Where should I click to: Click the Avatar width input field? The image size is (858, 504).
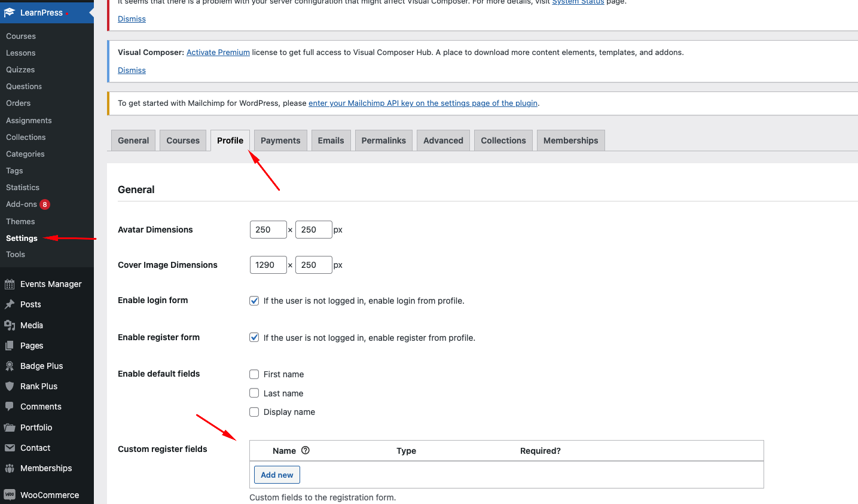tap(268, 230)
